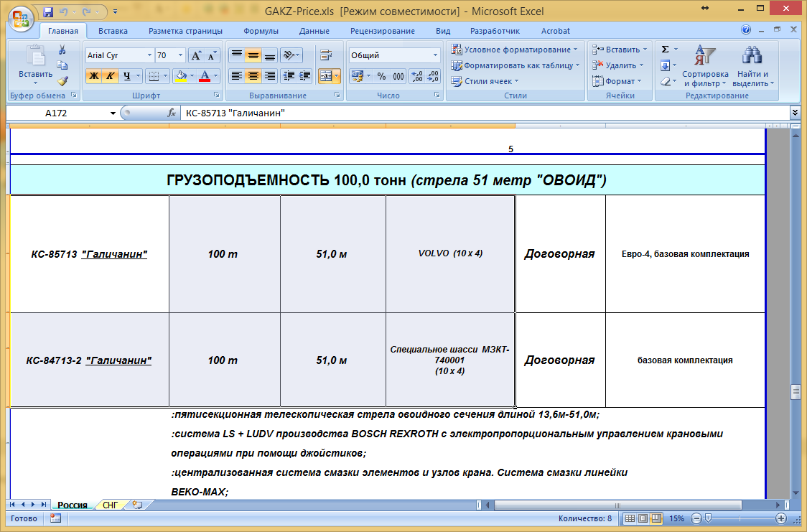This screenshot has width=807, height=532.
Task: Apply thousands separator format (000)
Action: [x=398, y=76]
